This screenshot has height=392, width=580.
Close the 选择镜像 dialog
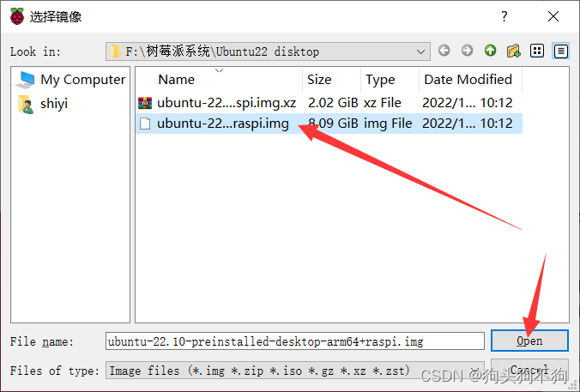[553, 16]
